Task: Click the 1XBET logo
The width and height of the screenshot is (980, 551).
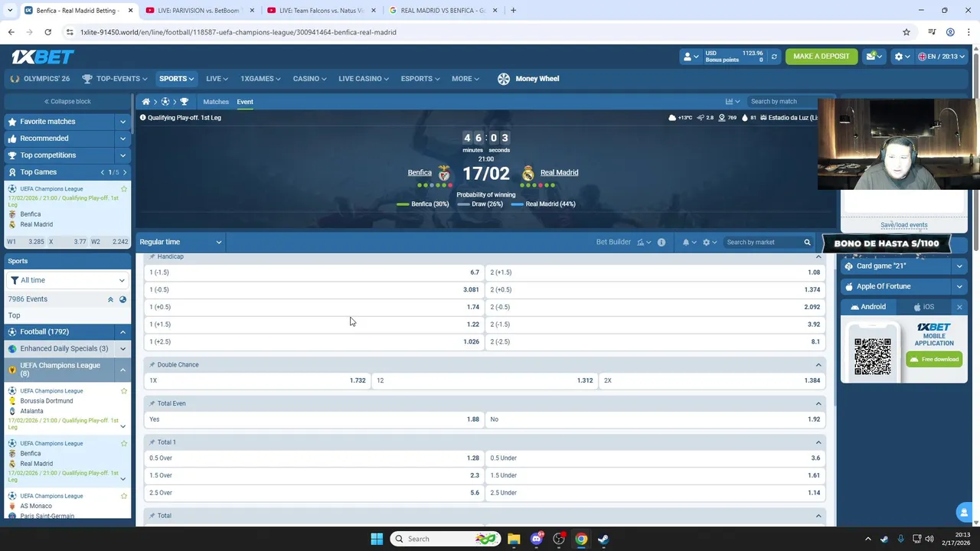Action: (42, 57)
